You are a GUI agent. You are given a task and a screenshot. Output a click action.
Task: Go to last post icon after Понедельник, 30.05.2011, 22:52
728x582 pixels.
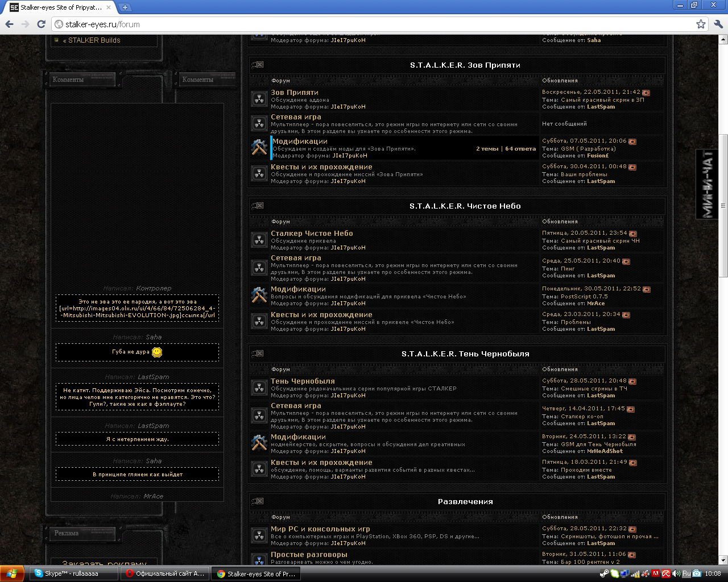(647, 289)
